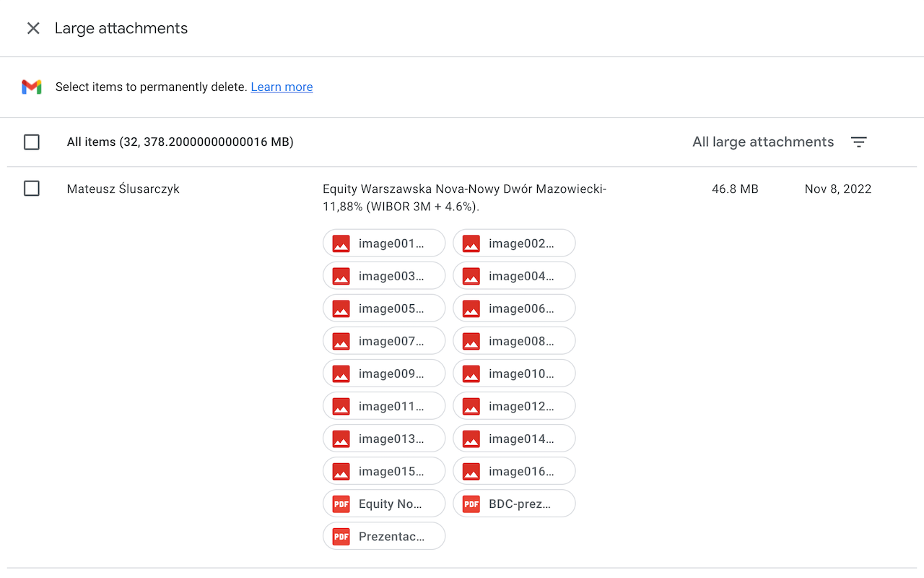Open the All large attachments filter dropdown
The image size is (924, 578).
coord(763,142)
